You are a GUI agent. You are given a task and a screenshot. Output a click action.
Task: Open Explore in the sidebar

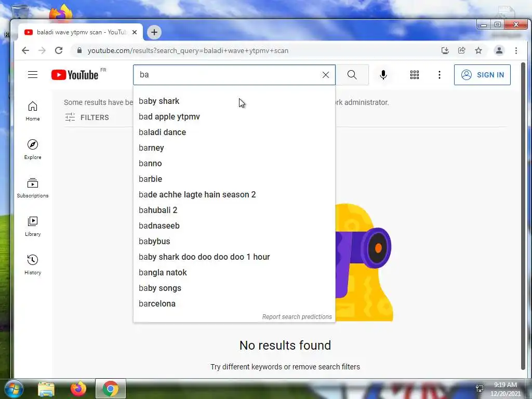tap(33, 149)
